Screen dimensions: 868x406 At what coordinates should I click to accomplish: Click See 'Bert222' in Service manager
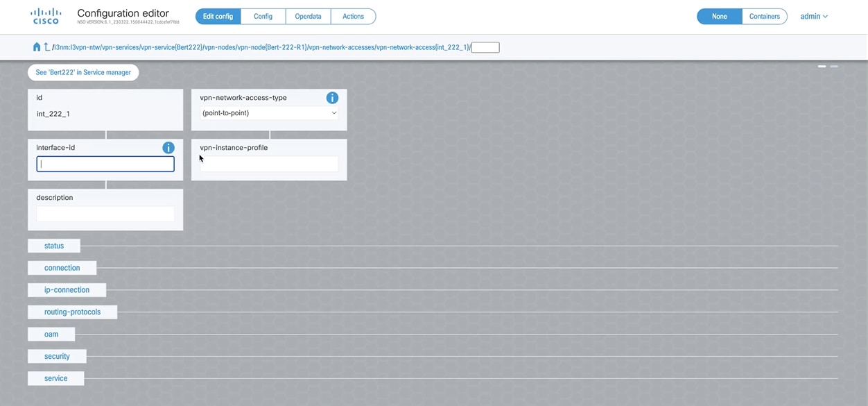[x=83, y=71]
